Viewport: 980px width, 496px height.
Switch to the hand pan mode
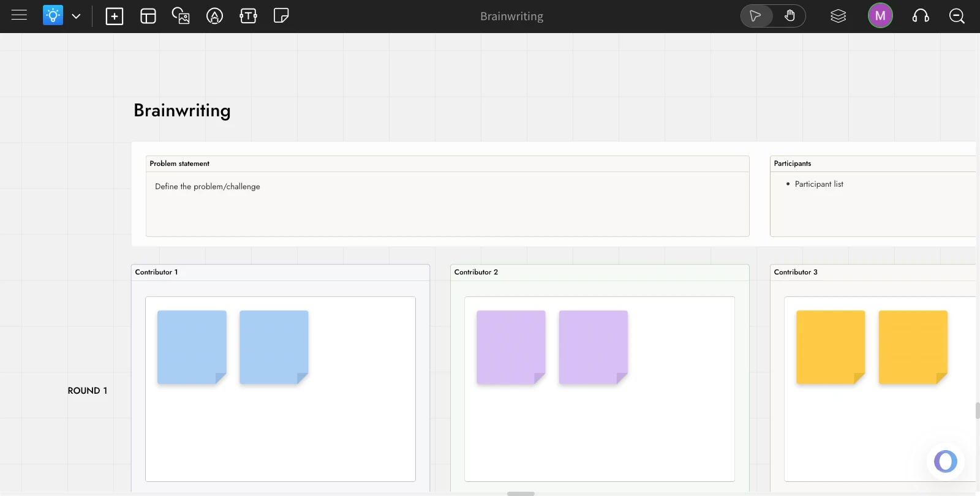coord(790,16)
